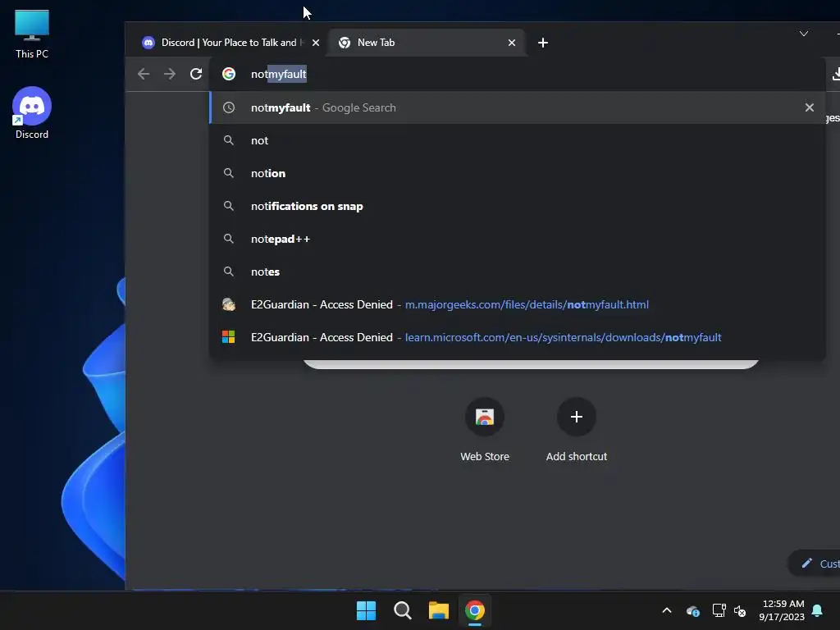Click the downloads icon in Chrome toolbar
840x630 pixels.
click(x=836, y=74)
